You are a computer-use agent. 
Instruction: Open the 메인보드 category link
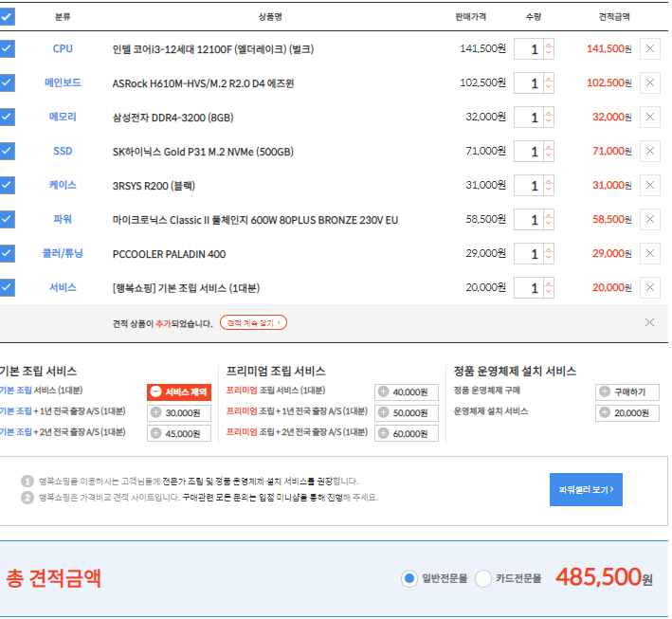click(63, 82)
